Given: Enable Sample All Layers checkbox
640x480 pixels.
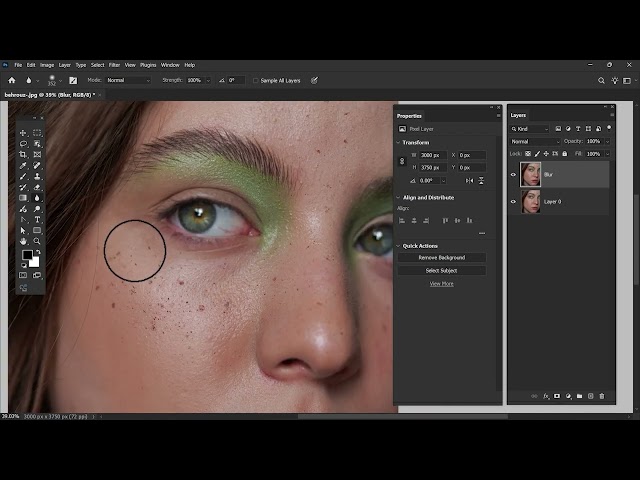Looking at the screenshot, I should (256, 80).
